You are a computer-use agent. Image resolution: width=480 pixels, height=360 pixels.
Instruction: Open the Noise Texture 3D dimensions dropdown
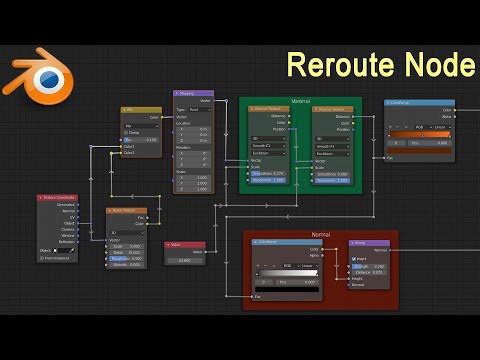coord(127,233)
